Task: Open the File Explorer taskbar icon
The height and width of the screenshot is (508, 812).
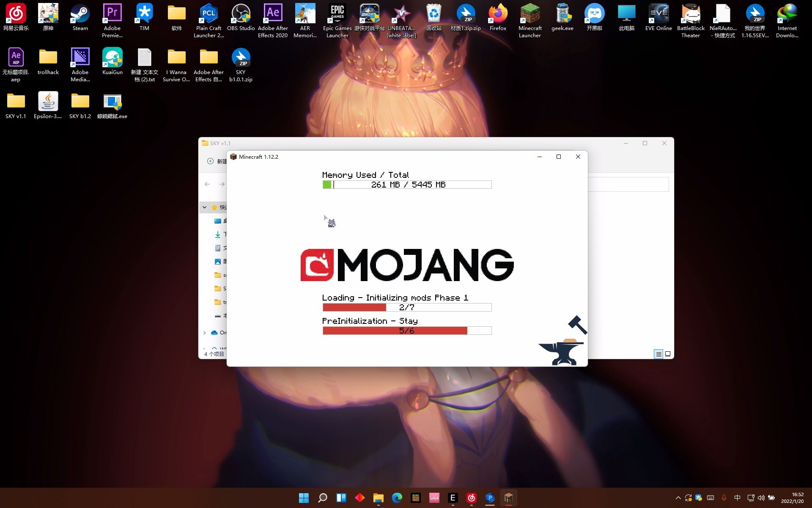Action: coord(378,498)
